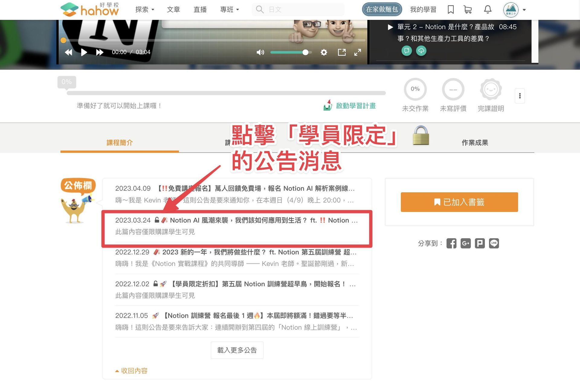Open picture-in-picture popout icon

(342, 52)
